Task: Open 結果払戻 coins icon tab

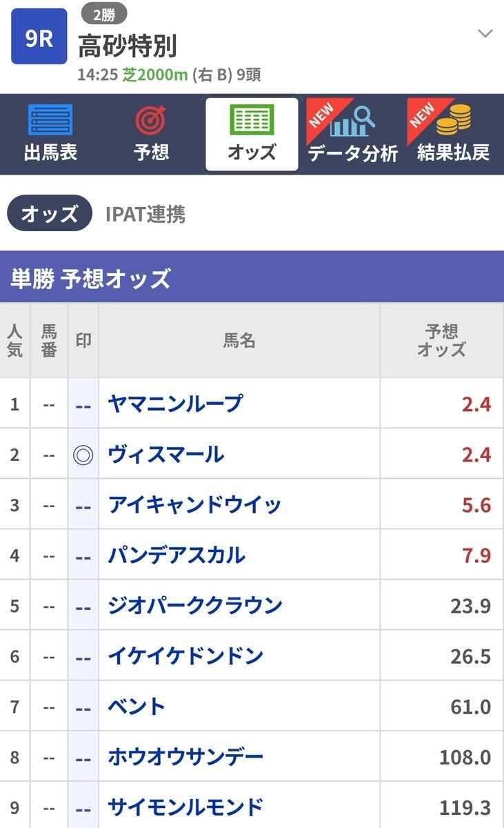Action: point(453,134)
